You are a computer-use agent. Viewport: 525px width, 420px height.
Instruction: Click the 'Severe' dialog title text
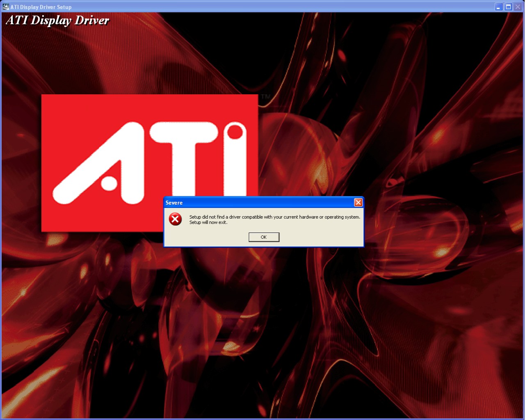point(174,203)
